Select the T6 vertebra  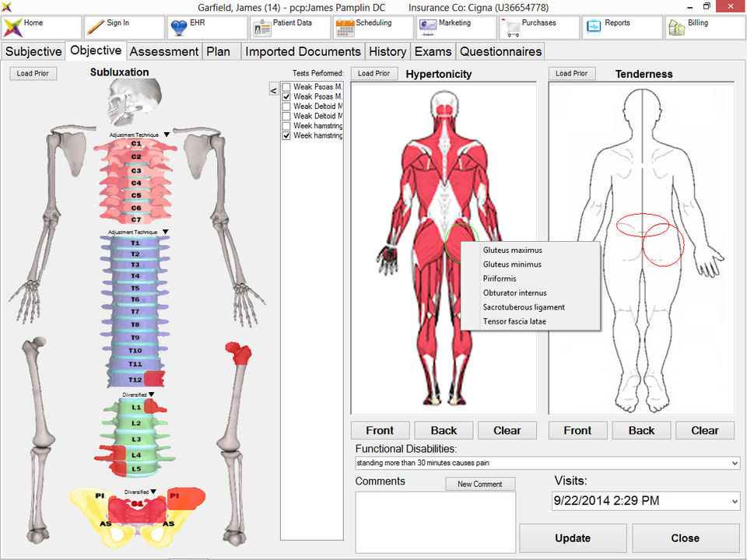(x=135, y=299)
